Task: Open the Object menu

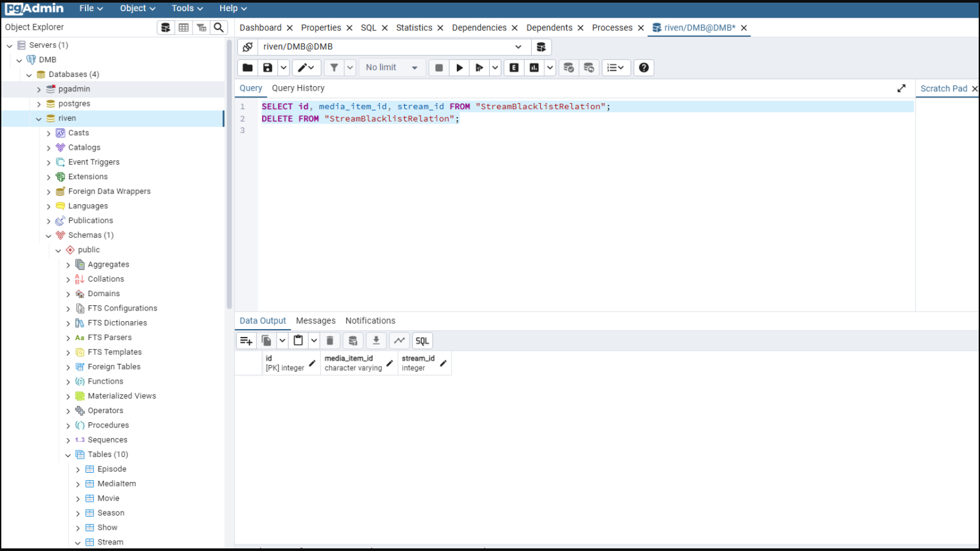Action: pos(137,9)
